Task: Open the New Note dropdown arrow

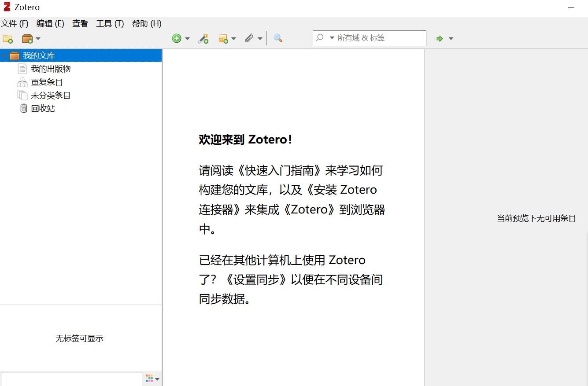Action: coord(233,39)
